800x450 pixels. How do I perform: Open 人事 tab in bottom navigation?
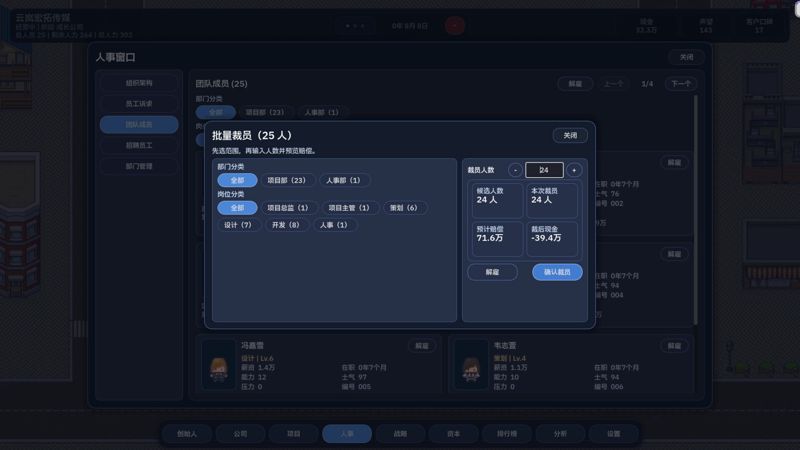pos(347,434)
